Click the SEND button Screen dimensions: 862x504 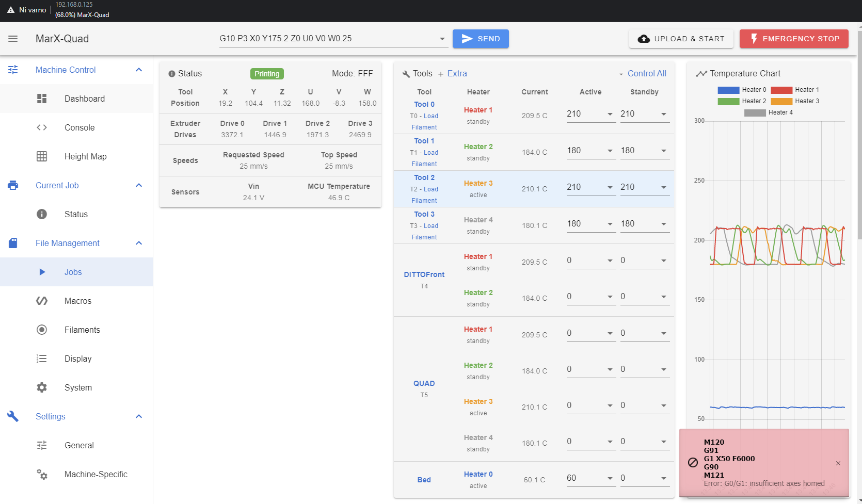click(x=481, y=39)
